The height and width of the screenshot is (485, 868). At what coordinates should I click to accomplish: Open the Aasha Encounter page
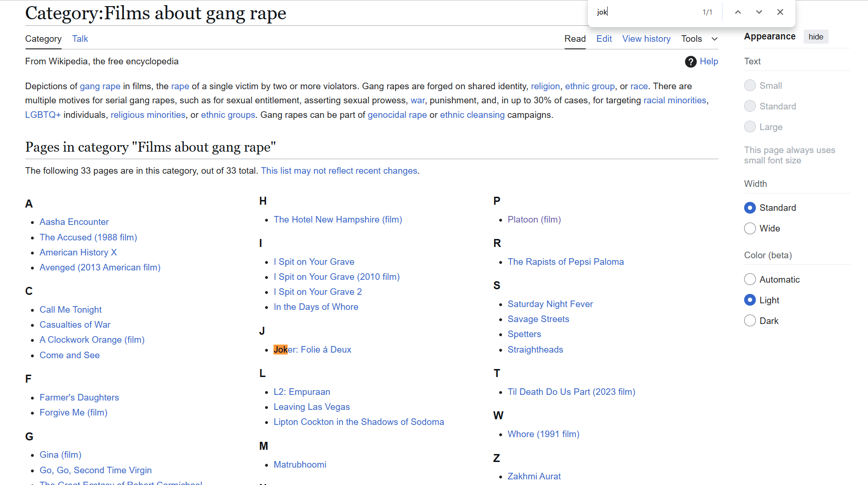pyautogui.click(x=74, y=222)
